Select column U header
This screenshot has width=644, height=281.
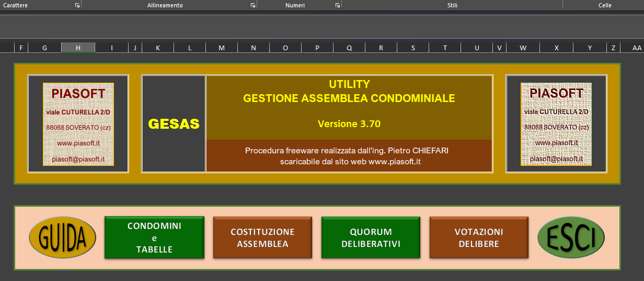(x=477, y=48)
